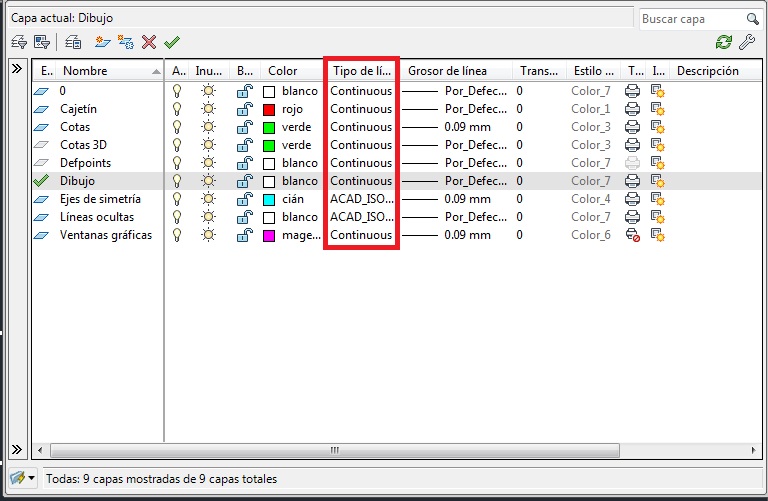Screen dimensions: 768x501
Task: Lock Ventanas gráficas padlock
Action: [x=245, y=236]
